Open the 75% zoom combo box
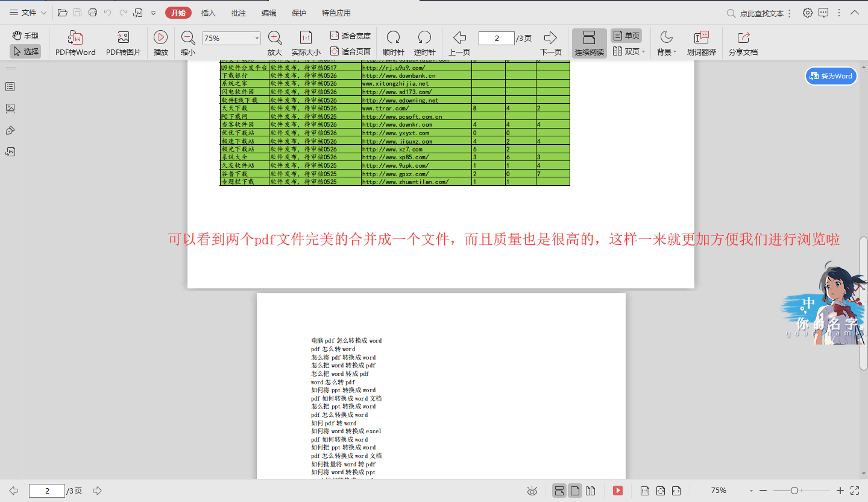868x502 pixels. pos(231,38)
